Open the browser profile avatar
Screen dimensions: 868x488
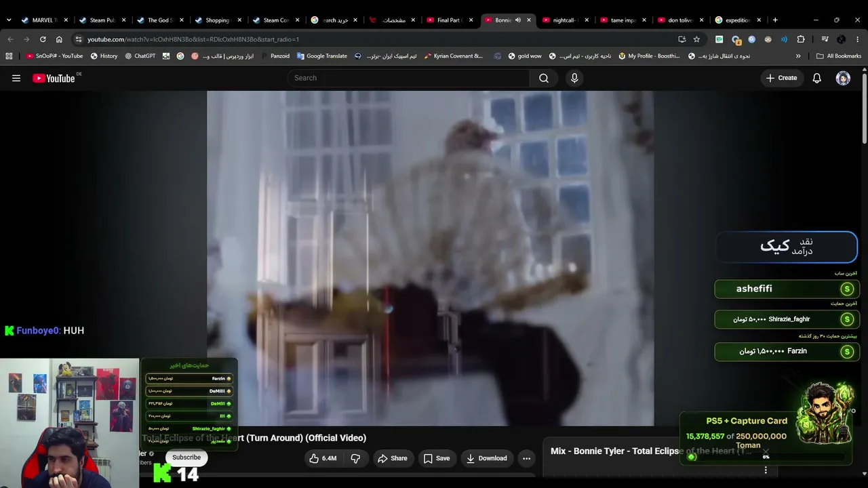842,39
